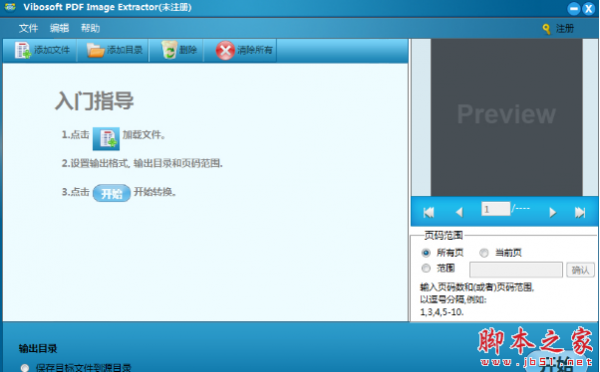Select the 范围 radio button
This screenshot has height=372, width=600.
point(426,268)
